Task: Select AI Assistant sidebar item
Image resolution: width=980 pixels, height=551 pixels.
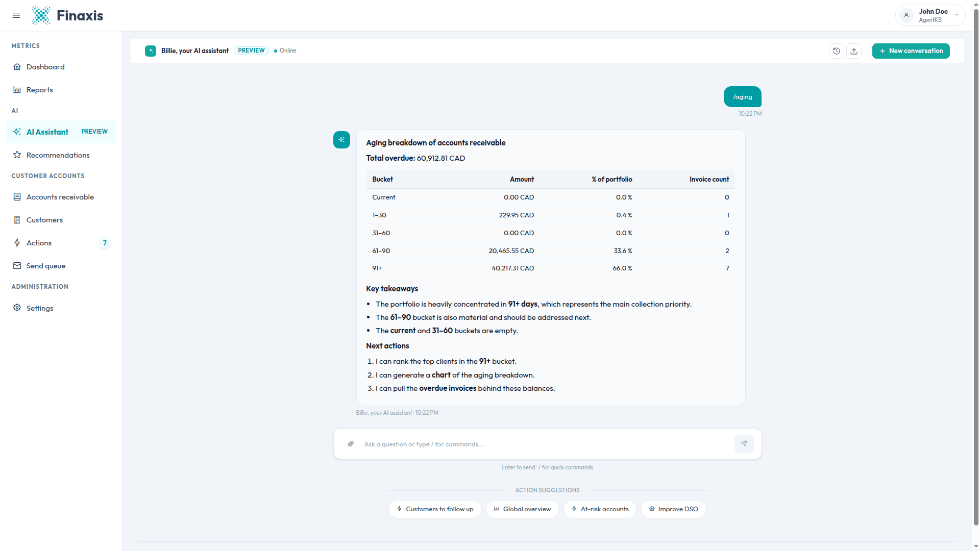Action: tap(61, 132)
